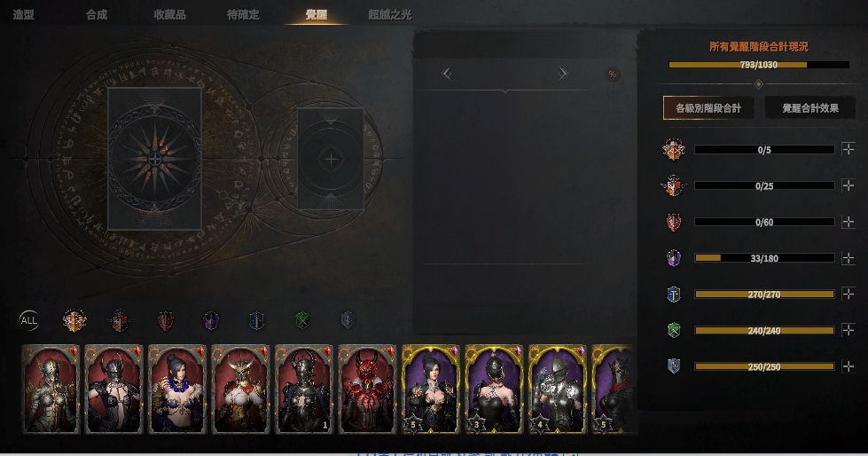Go to next with right arrow
Image resolution: width=868 pixels, height=456 pixels.
coord(562,73)
